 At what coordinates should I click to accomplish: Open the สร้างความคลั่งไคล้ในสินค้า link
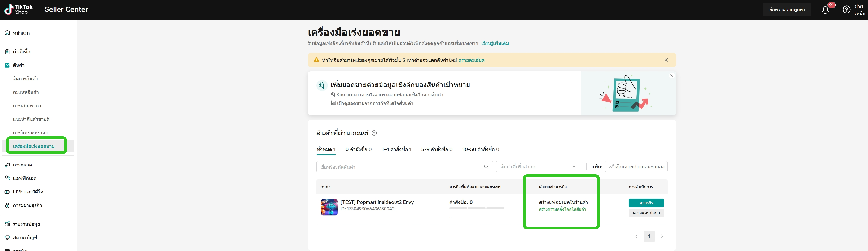tap(562, 210)
